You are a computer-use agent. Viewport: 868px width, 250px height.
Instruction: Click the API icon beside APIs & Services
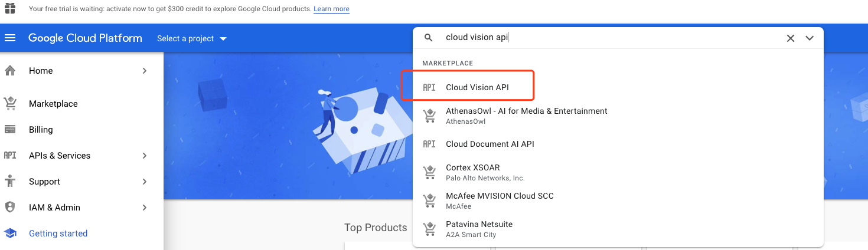10,156
